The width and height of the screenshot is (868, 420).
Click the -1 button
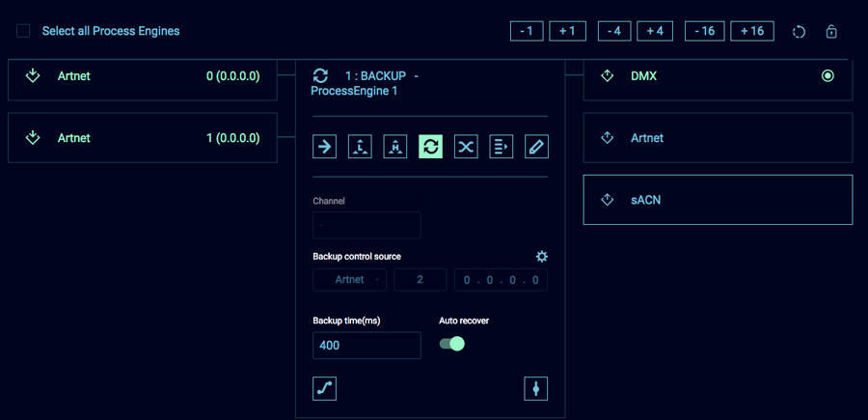526,31
